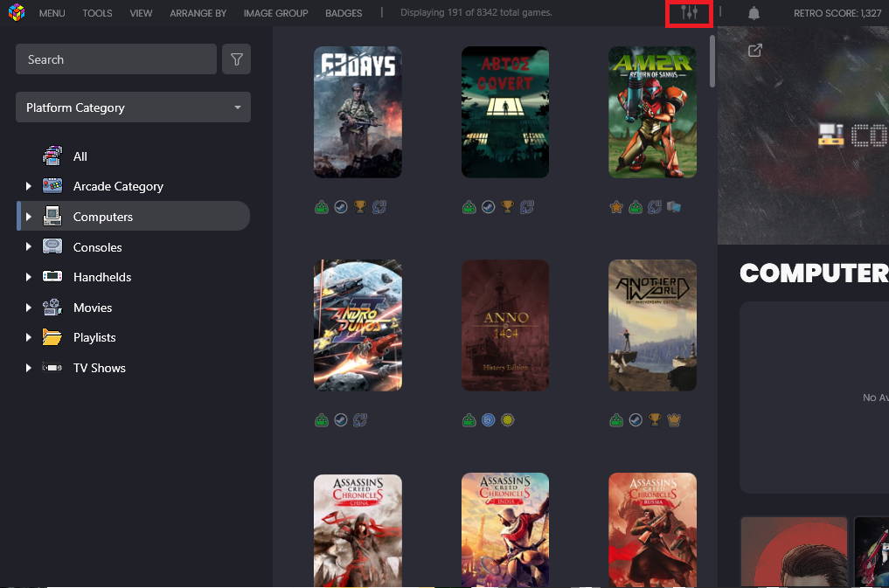Image resolution: width=889 pixels, height=588 pixels.
Task: Open the Platform Category dropdown
Action: 133,107
